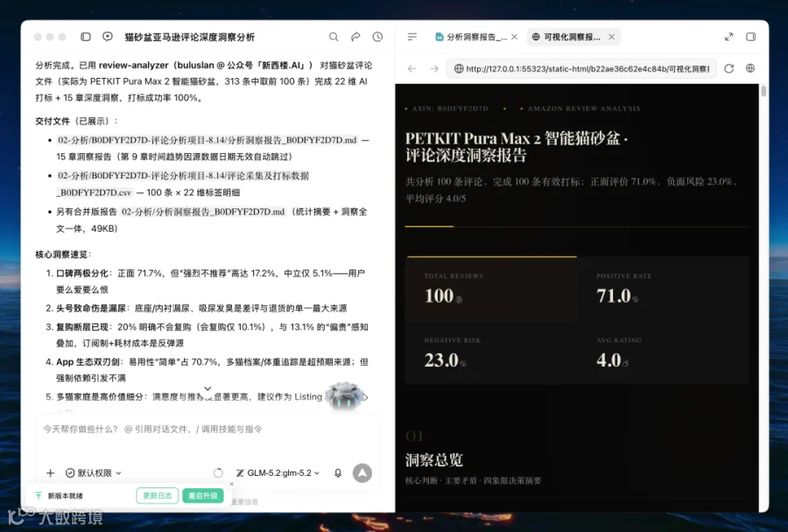Viewport: 788px width, 532px height.
Task: Click the 重启升级 button
Action: point(202,495)
